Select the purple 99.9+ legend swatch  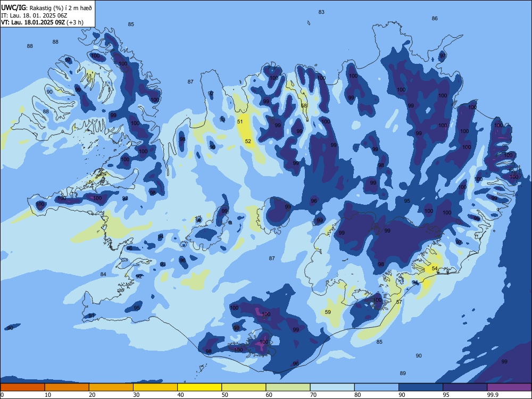point(509,387)
